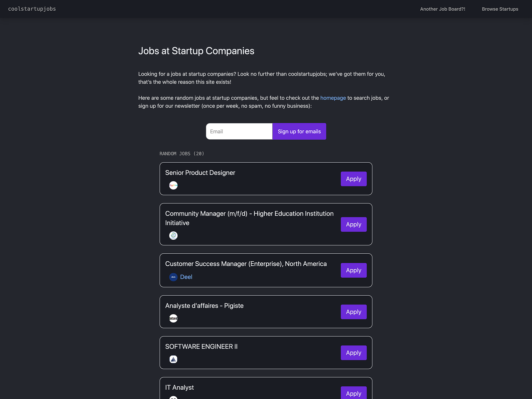
Task: Open Another Job Board?! in navigation
Action: pos(443,9)
